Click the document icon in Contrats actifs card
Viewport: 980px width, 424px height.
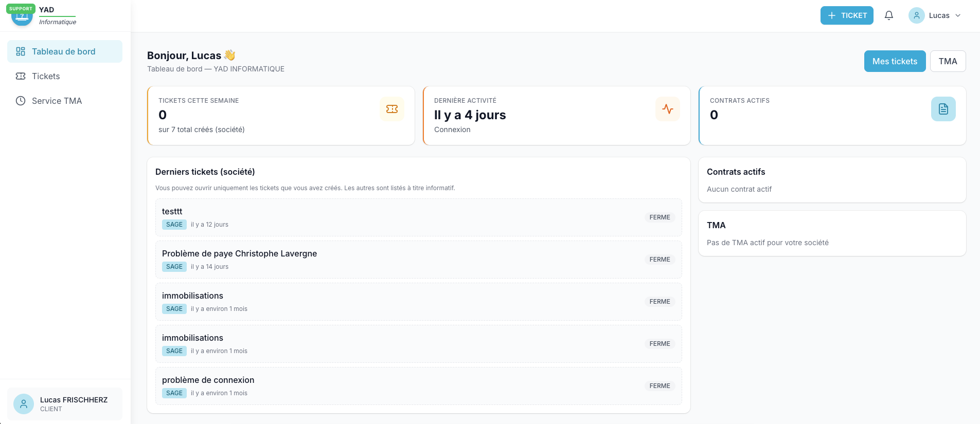(x=943, y=109)
